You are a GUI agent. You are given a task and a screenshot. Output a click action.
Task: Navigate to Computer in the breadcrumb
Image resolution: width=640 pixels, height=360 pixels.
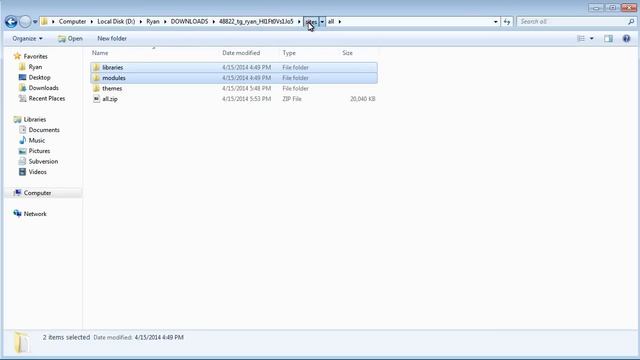click(x=72, y=22)
